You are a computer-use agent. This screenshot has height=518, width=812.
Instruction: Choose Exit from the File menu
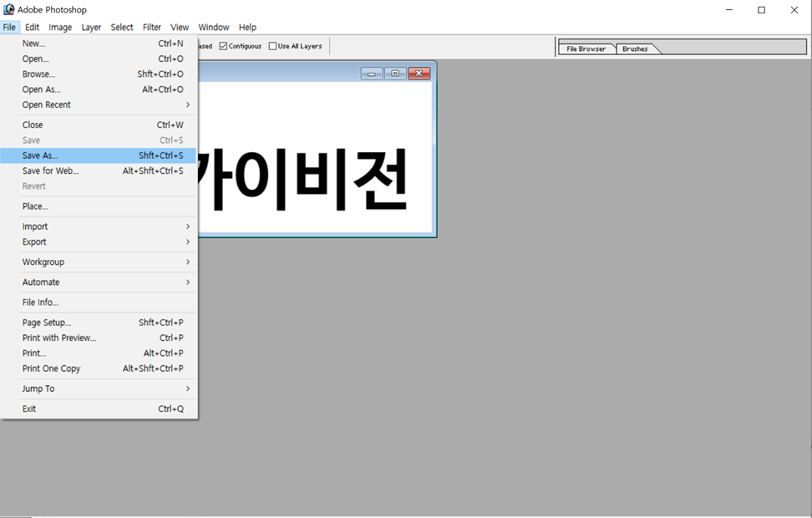click(x=99, y=409)
